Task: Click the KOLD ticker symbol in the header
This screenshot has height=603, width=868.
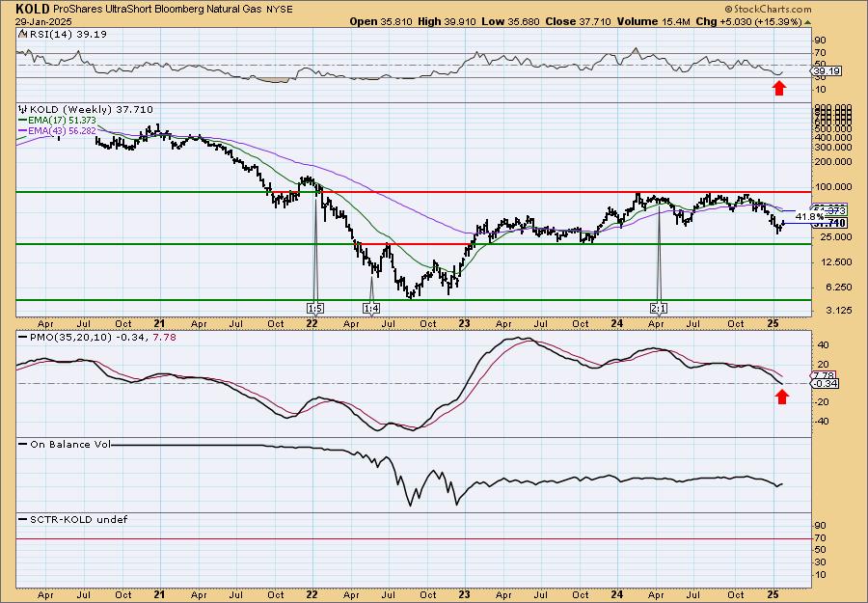Action: point(33,9)
